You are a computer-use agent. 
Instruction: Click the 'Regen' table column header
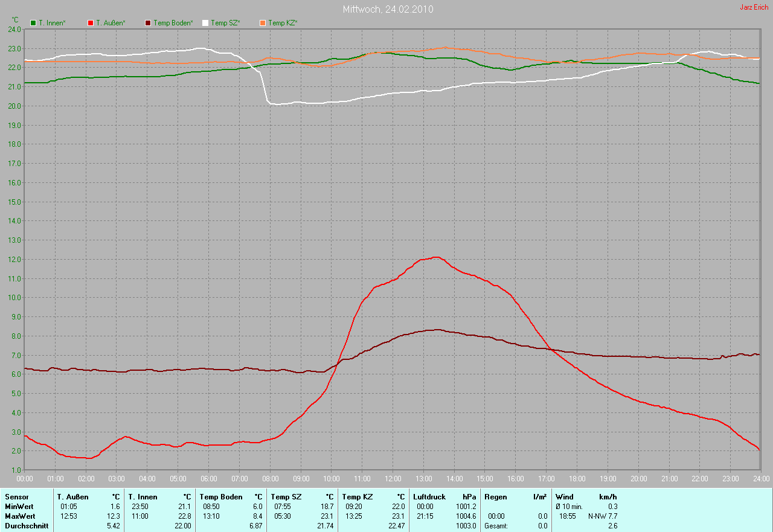pyautogui.click(x=495, y=497)
